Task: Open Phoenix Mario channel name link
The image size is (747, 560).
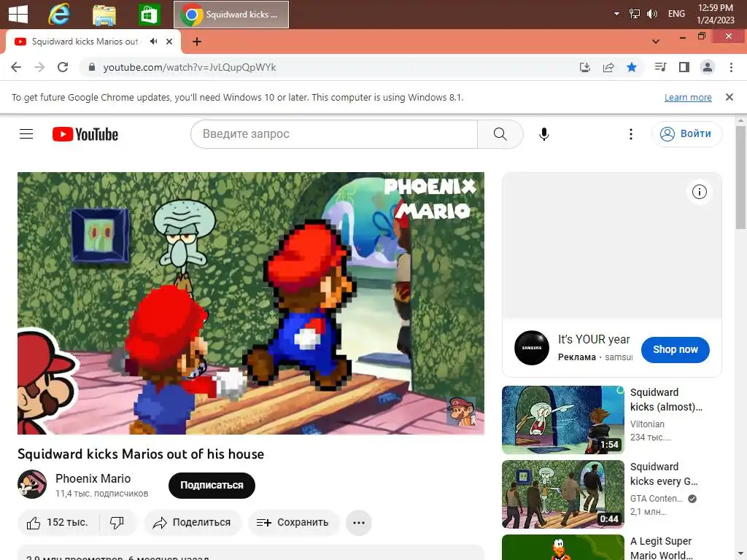Action: click(93, 478)
